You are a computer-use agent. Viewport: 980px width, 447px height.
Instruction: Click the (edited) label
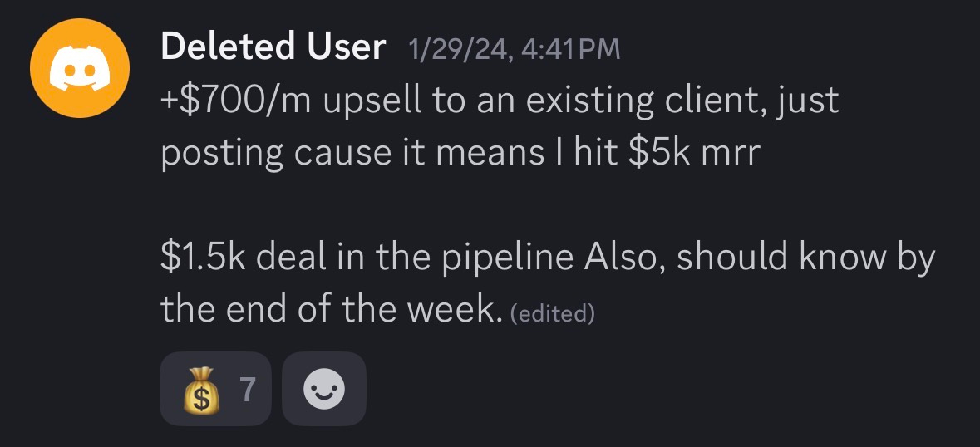(x=552, y=312)
